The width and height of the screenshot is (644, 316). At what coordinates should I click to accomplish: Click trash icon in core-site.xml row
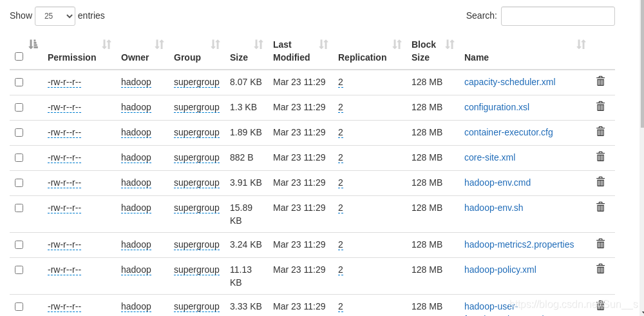click(600, 157)
